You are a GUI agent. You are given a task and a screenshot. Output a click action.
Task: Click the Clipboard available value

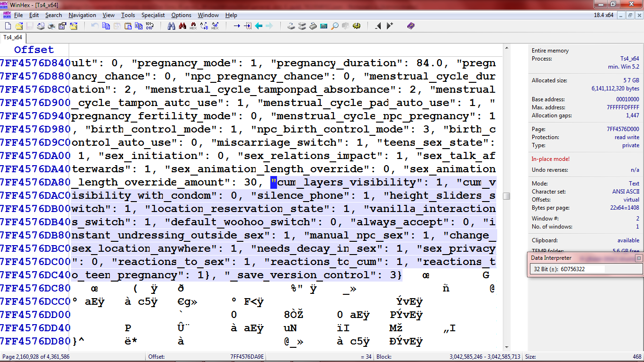tap(628, 240)
